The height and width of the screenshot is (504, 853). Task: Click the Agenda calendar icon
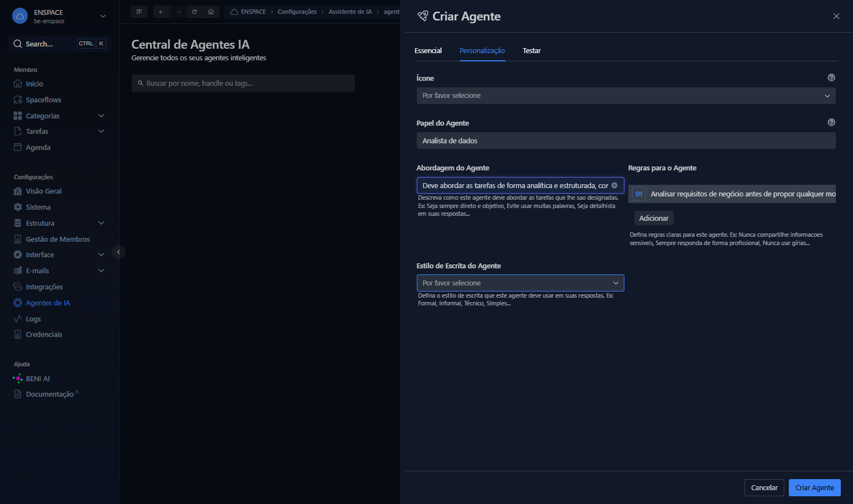(x=18, y=147)
